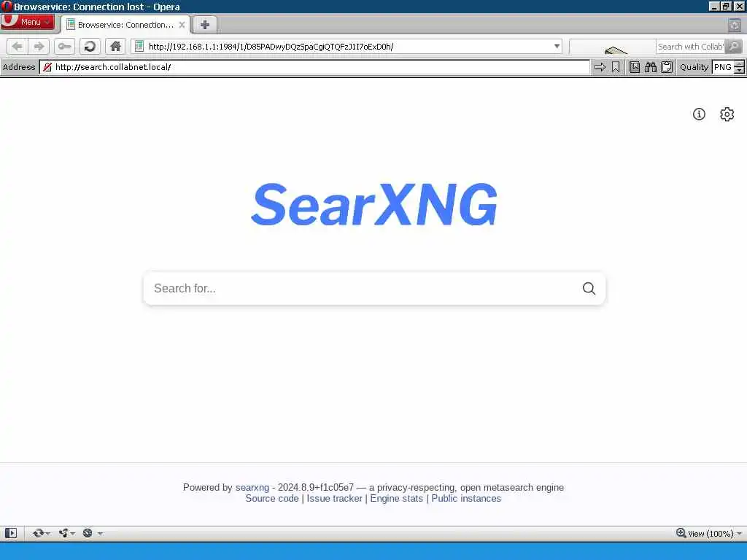Focus the 'Search with Collab' field

690,46
